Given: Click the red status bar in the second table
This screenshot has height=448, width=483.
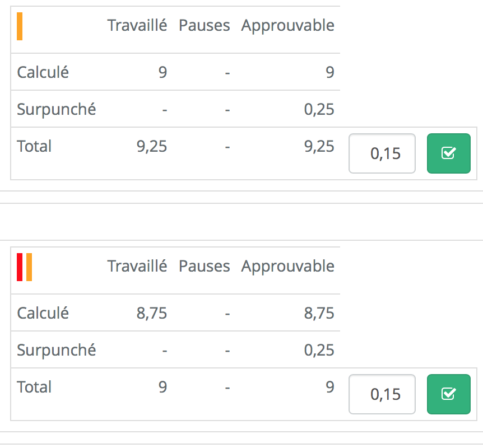Looking at the screenshot, I should [x=20, y=267].
